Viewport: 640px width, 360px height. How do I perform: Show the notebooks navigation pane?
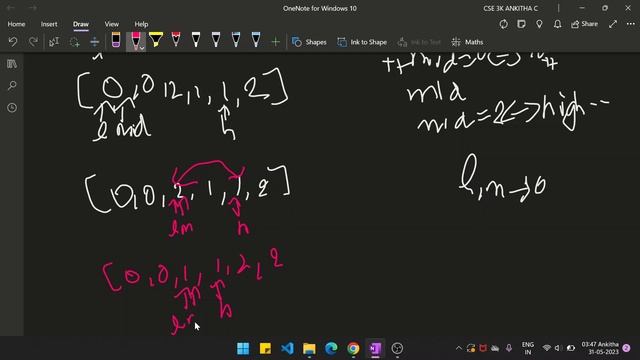(12, 64)
